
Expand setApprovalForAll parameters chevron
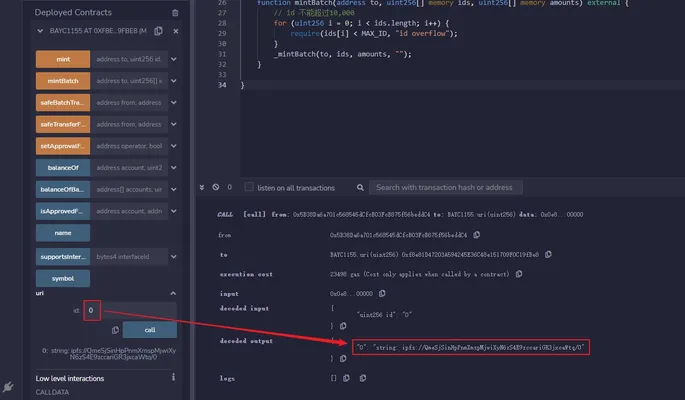click(x=174, y=146)
